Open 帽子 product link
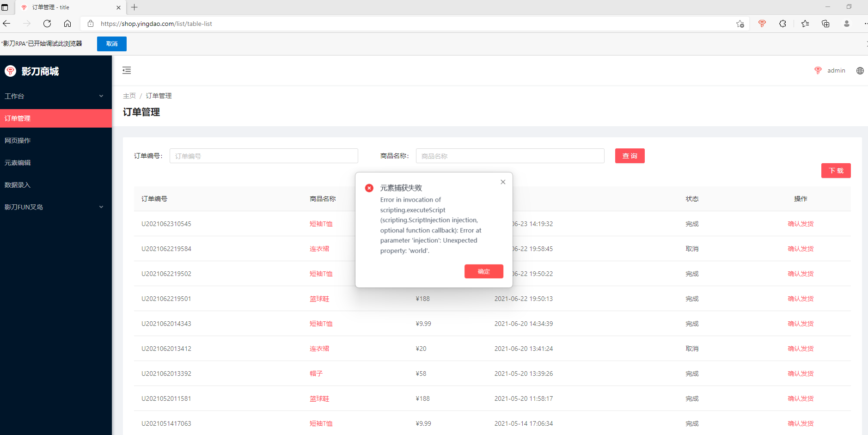The height and width of the screenshot is (435, 868). [316, 374]
